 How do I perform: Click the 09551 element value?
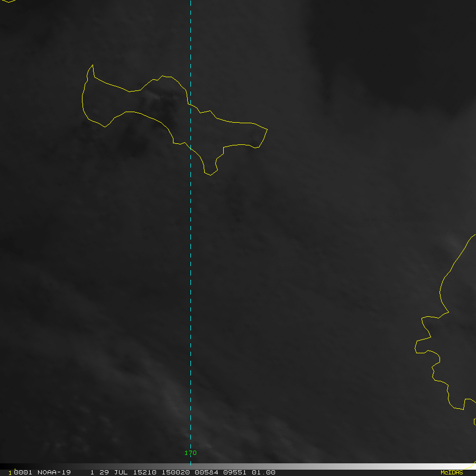(x=235, y=472)
